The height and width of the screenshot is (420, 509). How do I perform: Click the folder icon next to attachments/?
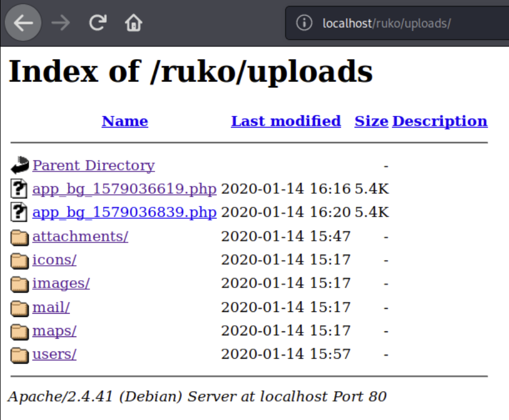coord(19,237)
